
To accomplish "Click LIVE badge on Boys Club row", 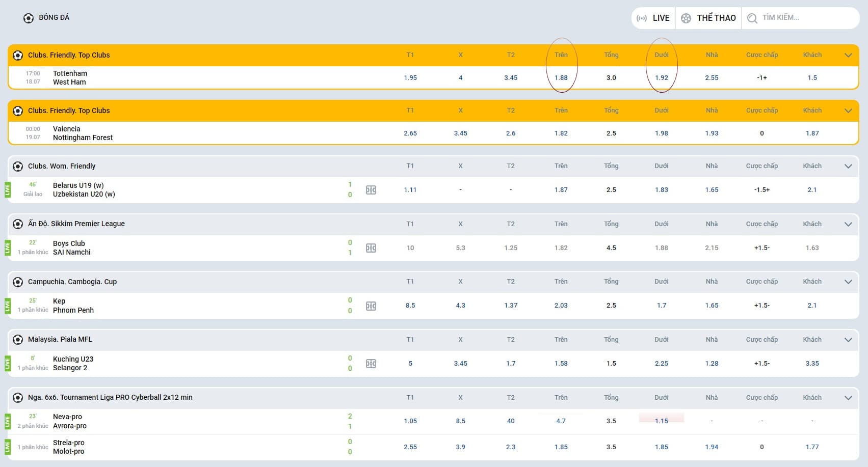I will pyautogui.click(x=7, y=248).
